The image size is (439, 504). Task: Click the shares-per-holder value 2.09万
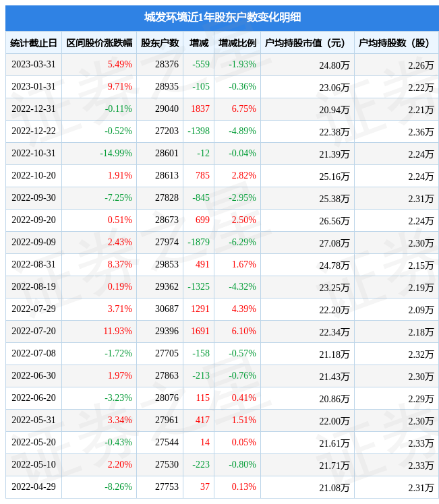[421, 310]
